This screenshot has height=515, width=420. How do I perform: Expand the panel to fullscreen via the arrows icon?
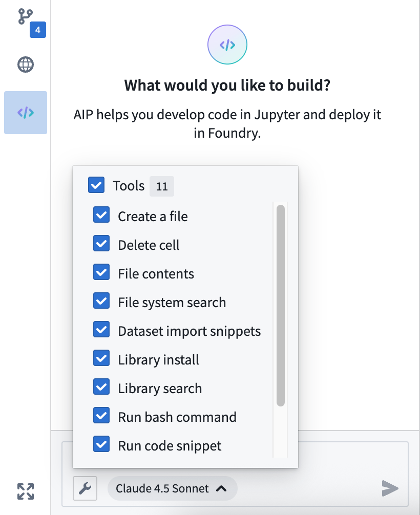click(25, 491)
